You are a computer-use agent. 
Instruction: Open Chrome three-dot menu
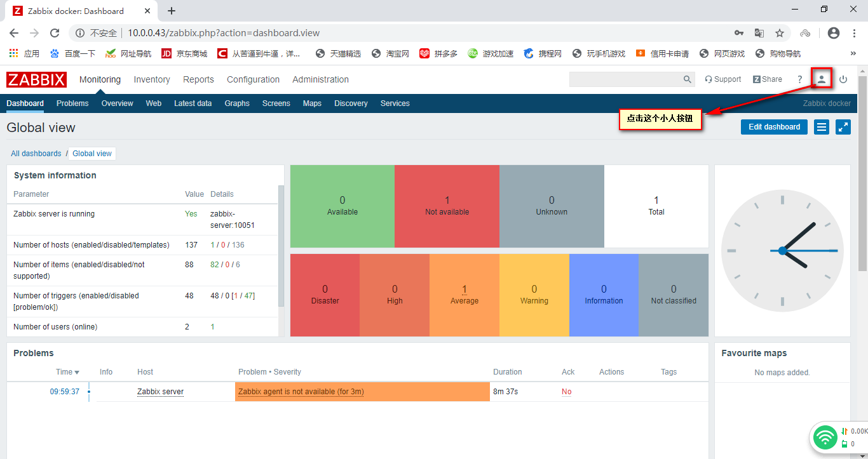[854, 33]
